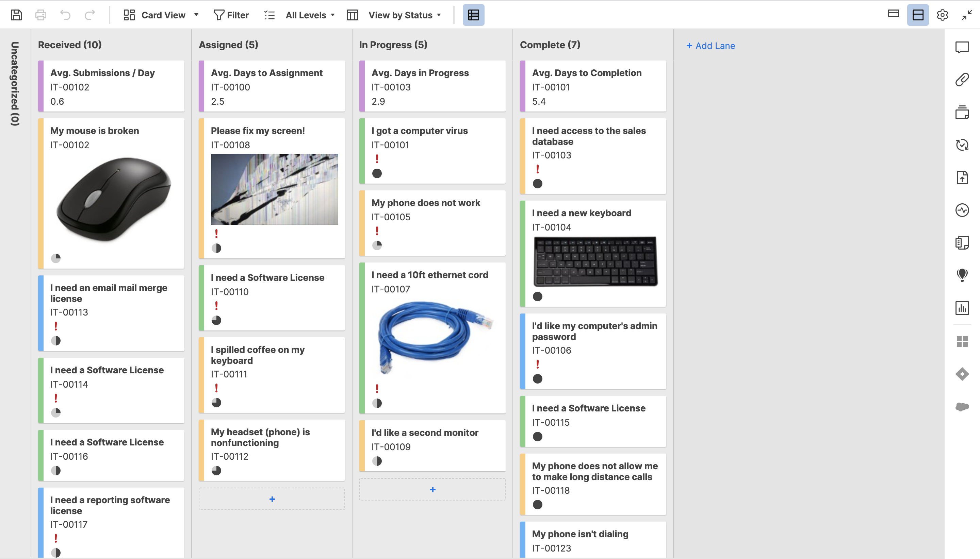
Task: Click the cracked screen image thumbnail
Action: [274, 189]
